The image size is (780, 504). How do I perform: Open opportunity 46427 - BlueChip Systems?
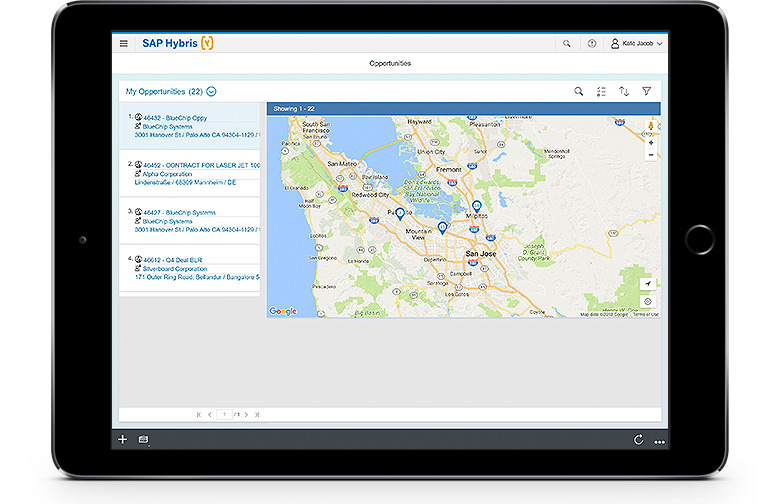(180, 212)
